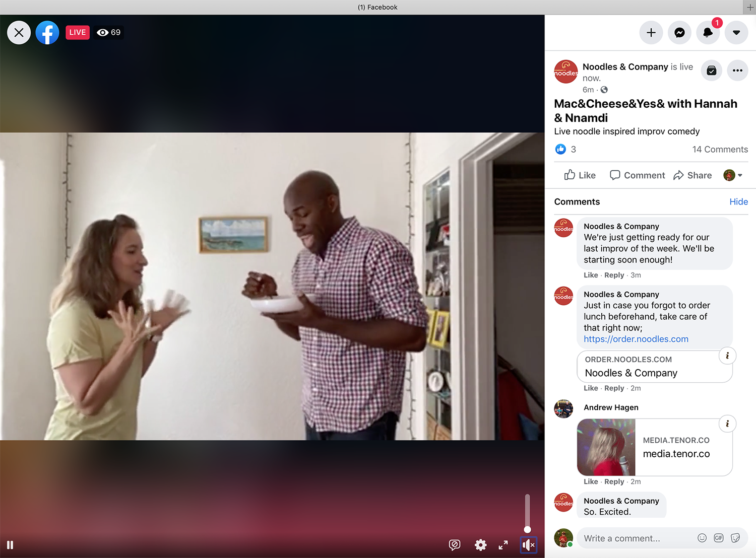
Task: Click the info icon on the media.tenor.co card
Action: pos(727,424)
